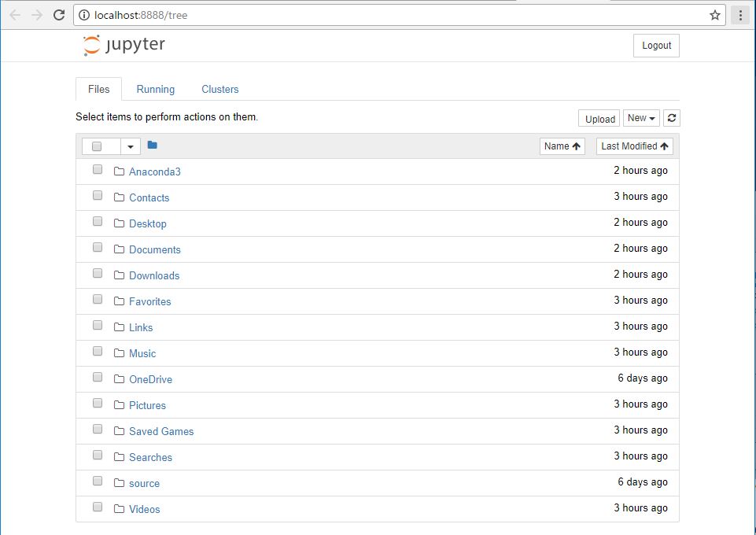Check the Pictures row checkbox
Image resolution: width=756 pixels, height=535 pixels.
98,403
